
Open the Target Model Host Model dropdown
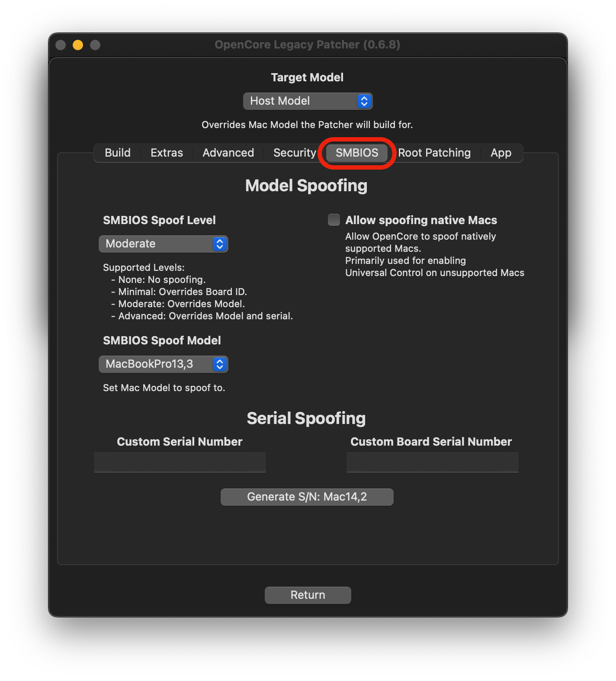tap(308, 101)
